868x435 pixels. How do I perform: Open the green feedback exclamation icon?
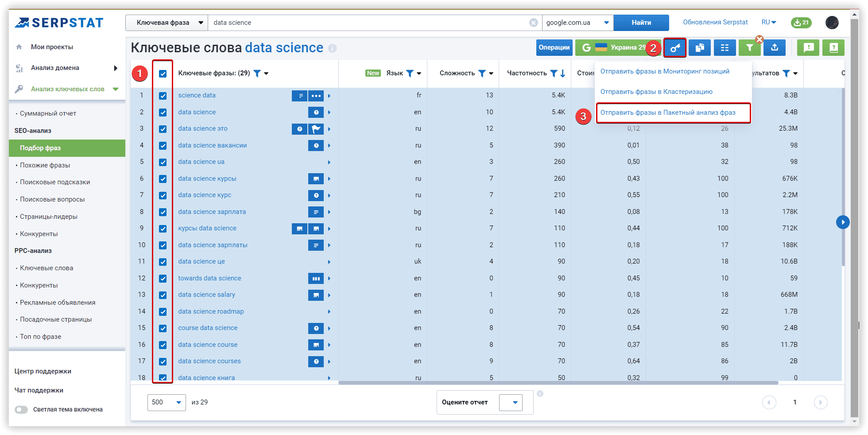pyautogui.click(x=808, y=48)
